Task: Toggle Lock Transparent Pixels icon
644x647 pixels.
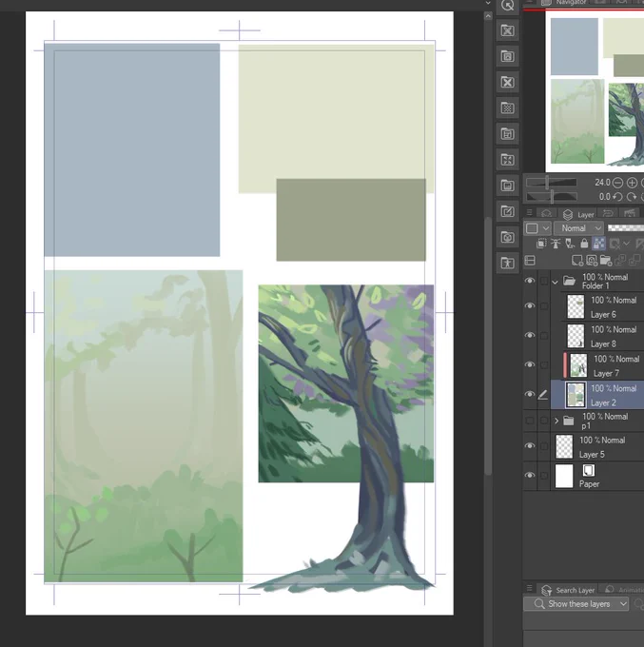Action: (598, 244)
